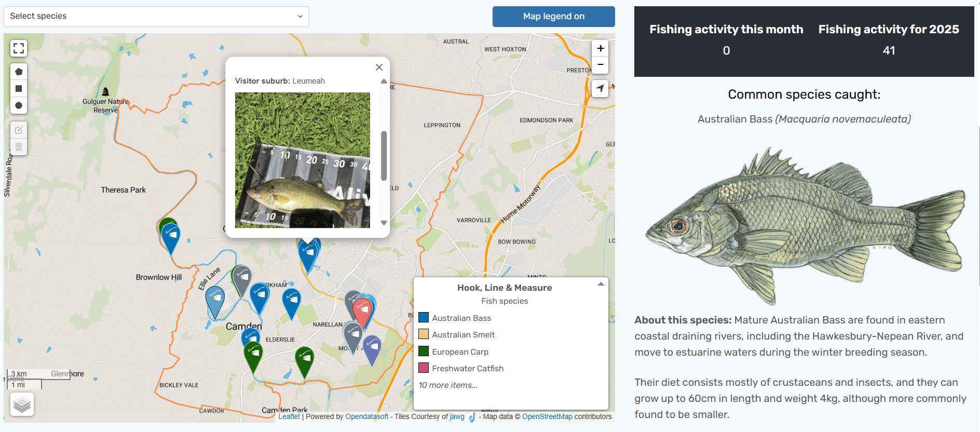Click the European Carp green color swatch
Screen dimensions: 980x432
[424, 352]
